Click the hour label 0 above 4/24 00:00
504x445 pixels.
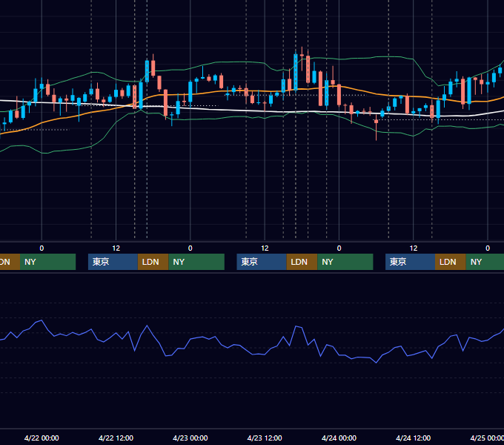339,248
